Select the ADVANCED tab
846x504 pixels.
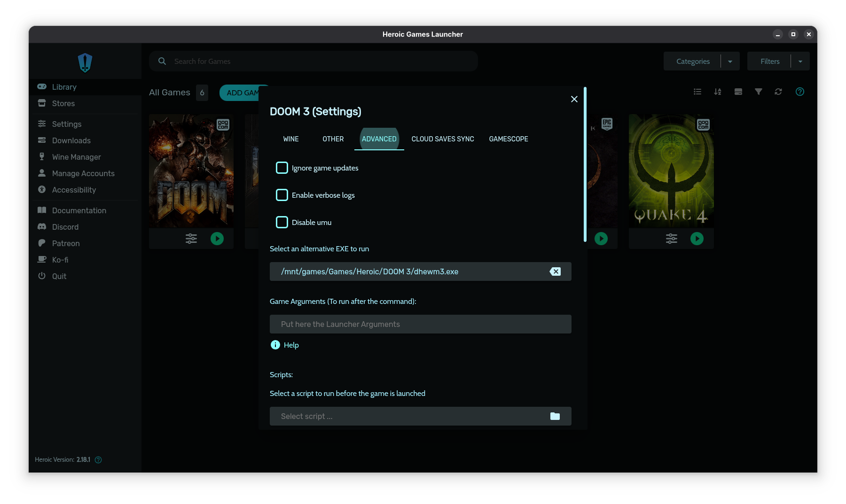coord(379,139)
